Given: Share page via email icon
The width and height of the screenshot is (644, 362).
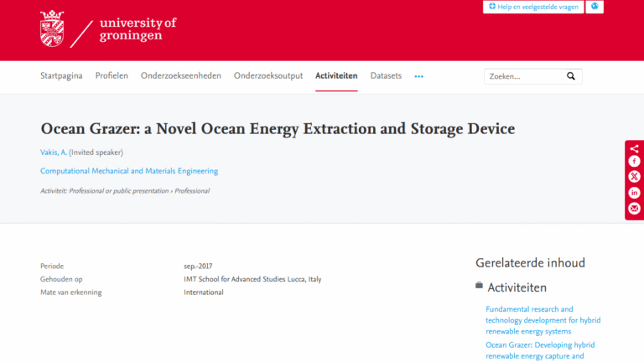Looking at the screenshot, I should click(634, 209).
